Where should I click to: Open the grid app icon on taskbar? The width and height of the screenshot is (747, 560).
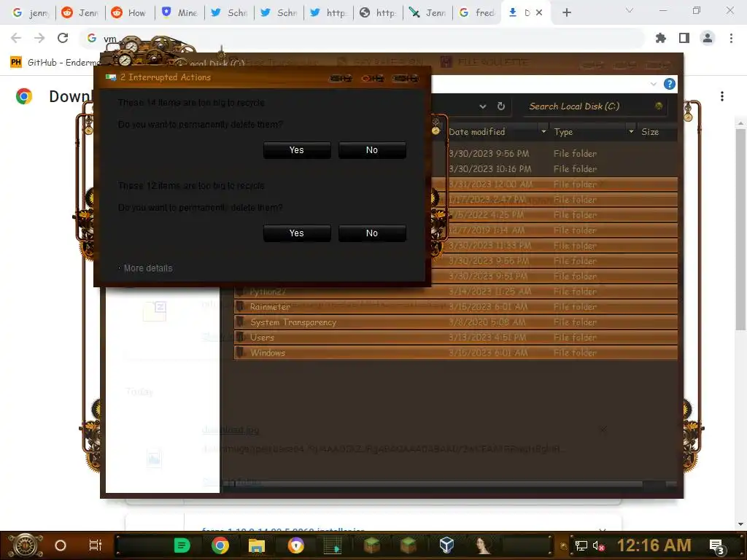(333, 545)
